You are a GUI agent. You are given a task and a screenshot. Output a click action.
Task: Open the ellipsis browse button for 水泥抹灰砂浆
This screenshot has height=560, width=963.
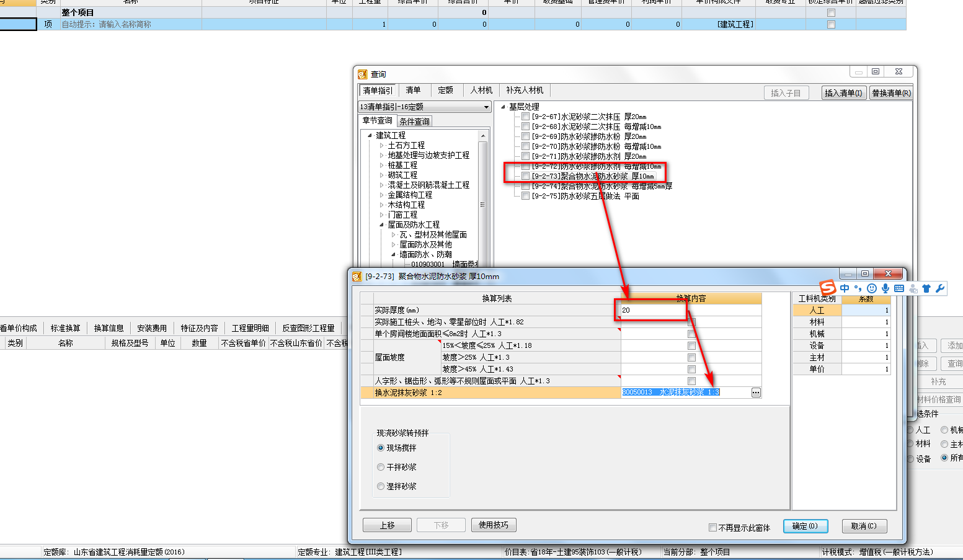756,393
